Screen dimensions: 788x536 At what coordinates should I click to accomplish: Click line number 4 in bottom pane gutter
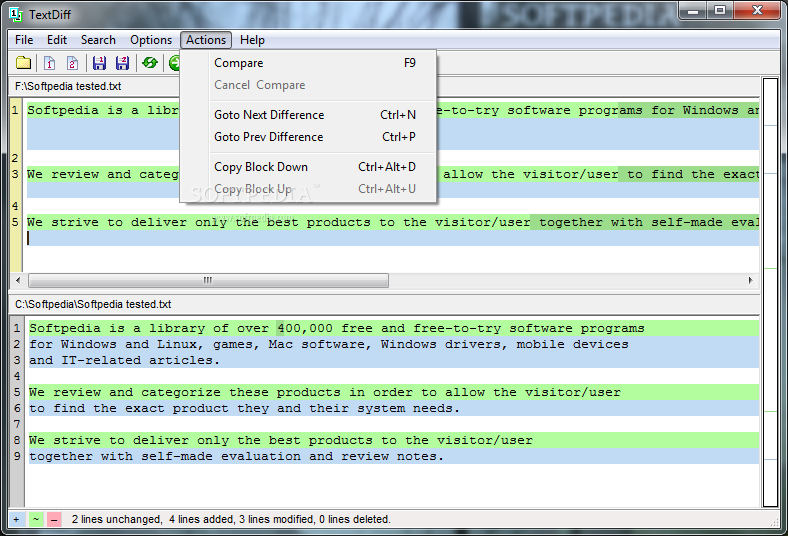click(x=17, y=376)
